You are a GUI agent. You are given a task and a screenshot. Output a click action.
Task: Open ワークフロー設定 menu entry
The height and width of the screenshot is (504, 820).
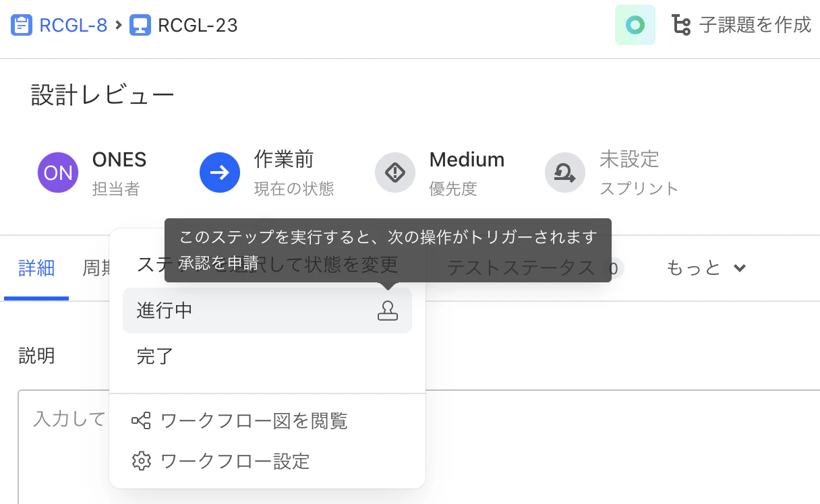point(267,461)
